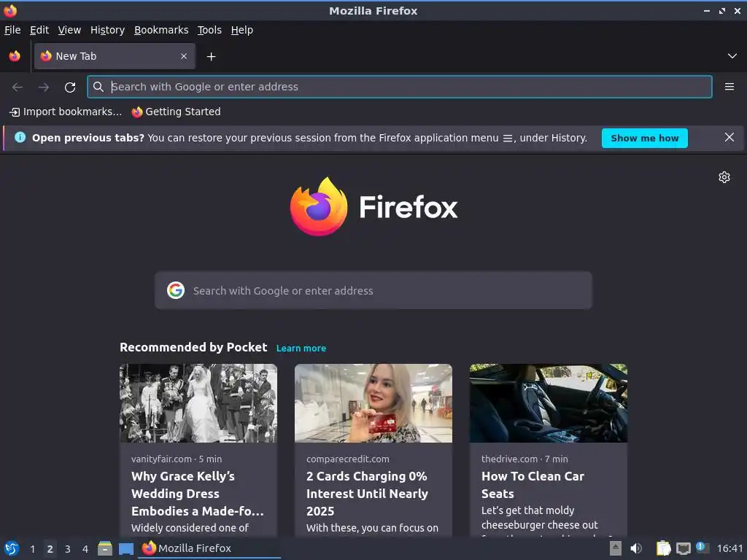Select Mozilla Firefox taskbar entry
Image resolution: width=747 pixels, height=560 pixels.
pyautogui.click(x=209, y=548)
